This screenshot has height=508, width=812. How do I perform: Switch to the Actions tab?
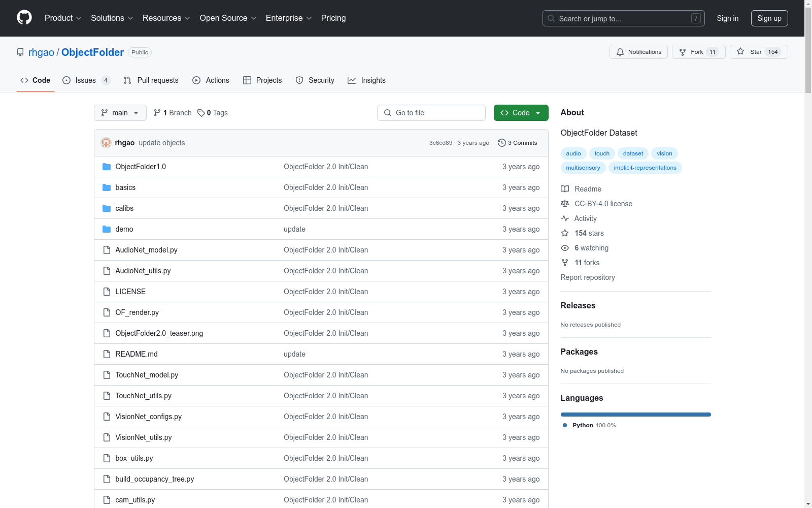click(x=211, y=80)
